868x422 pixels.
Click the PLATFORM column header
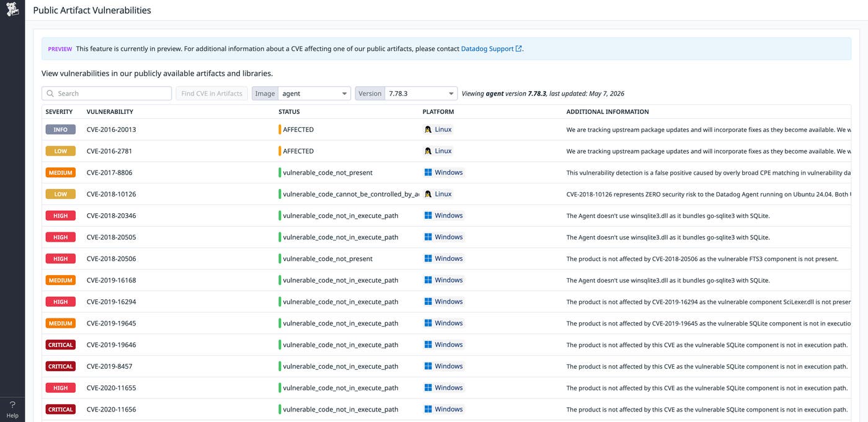438,112
